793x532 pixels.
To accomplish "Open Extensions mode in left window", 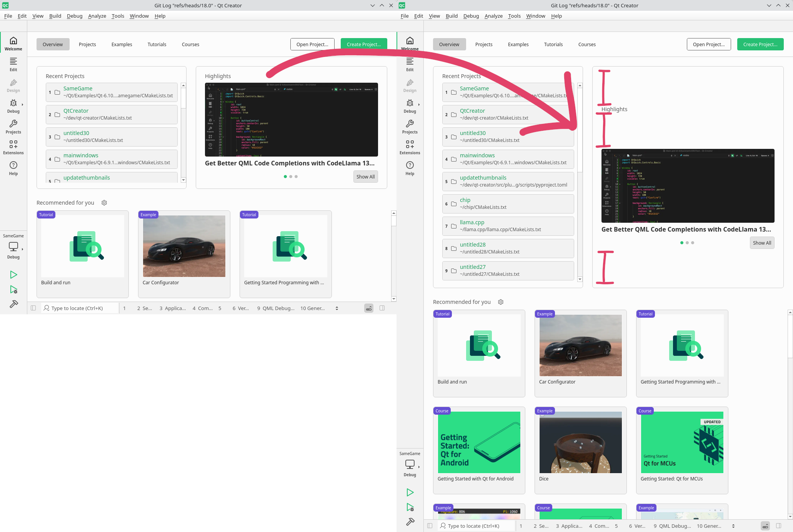I will click(13, 147).
